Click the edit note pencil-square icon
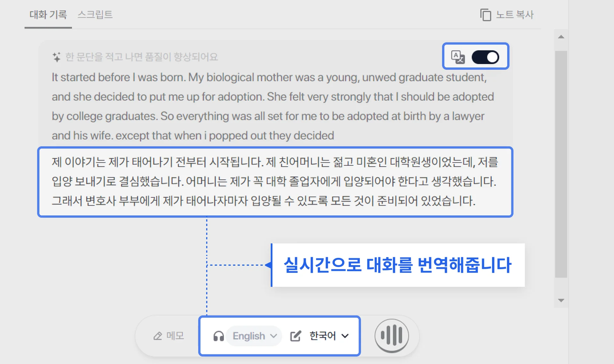The width and height of the screenshot is (614, 364). [x=295, y=336]
